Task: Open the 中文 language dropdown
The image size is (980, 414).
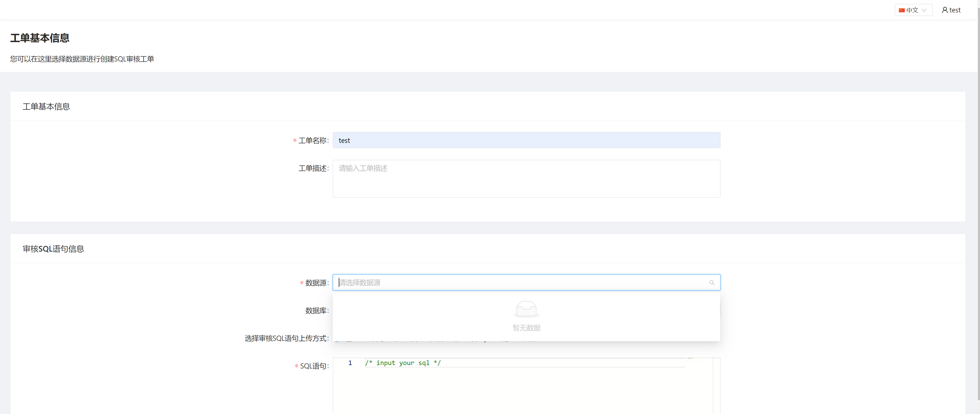Action: click(913, 10)
